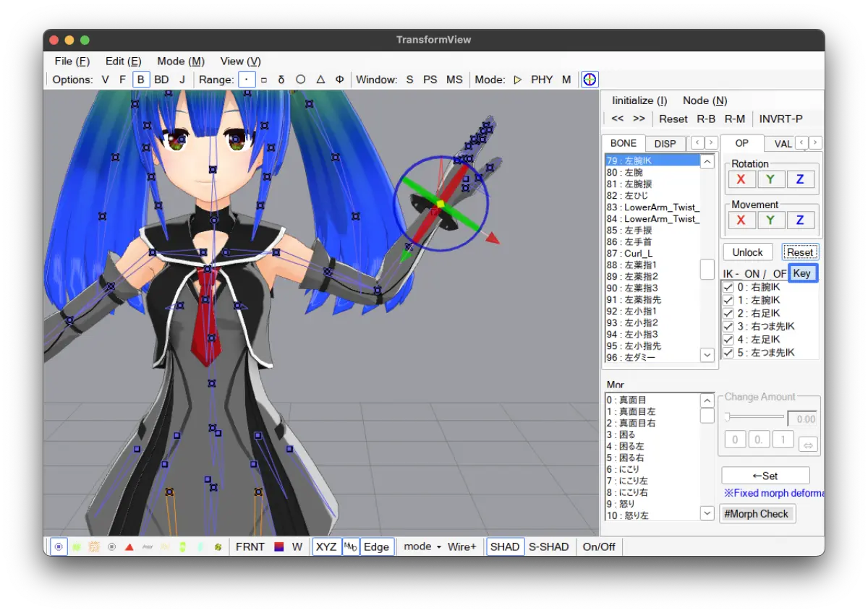This screenshot has height=613, width=868.
Task: Click the pale yellow icon in bottom toolbar
Action: click(164, 546)
